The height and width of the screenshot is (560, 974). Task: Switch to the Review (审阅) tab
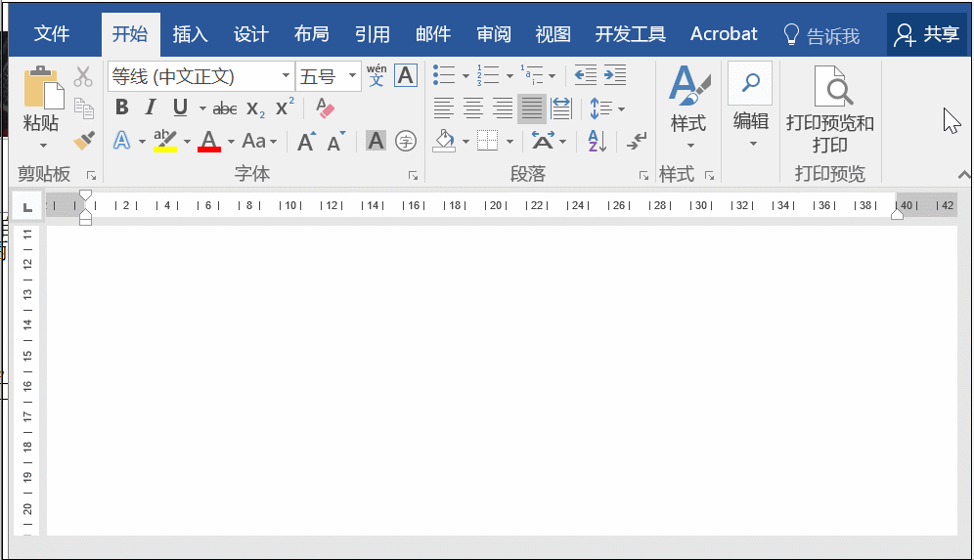[x=494, y=34]
